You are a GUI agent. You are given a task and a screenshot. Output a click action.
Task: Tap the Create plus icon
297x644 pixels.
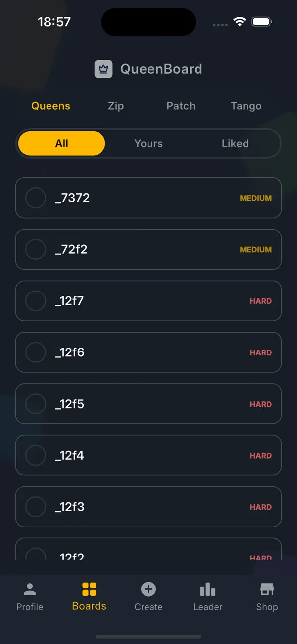pos(148,589)
